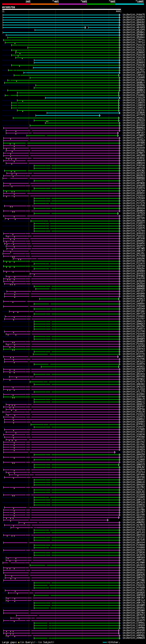Image resolution: width=146 pixels, height=644 pixels.
Task: Select the UniRef100_P17537 label
Action: click(x=134, y=70)
